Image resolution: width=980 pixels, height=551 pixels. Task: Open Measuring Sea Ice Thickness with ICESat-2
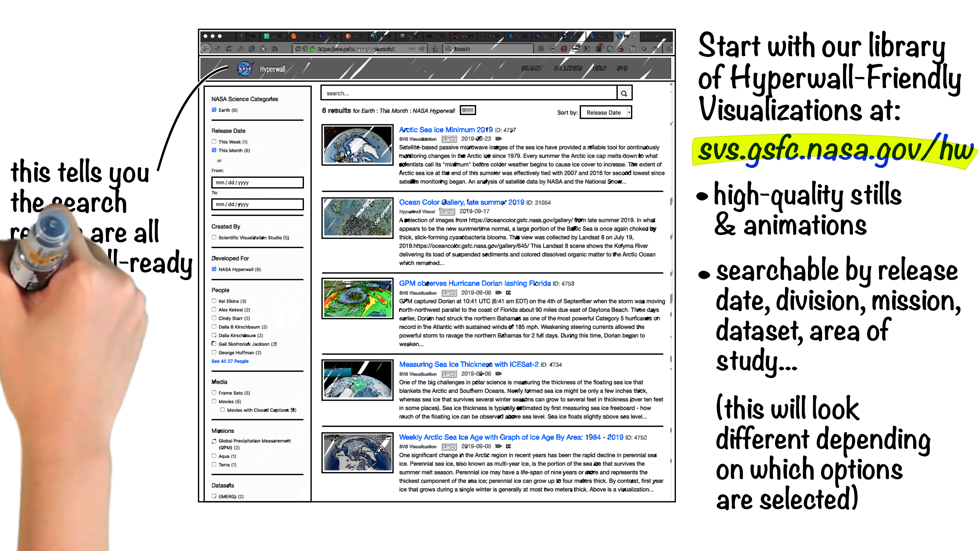pyautogui.click(x=469, y=364)
